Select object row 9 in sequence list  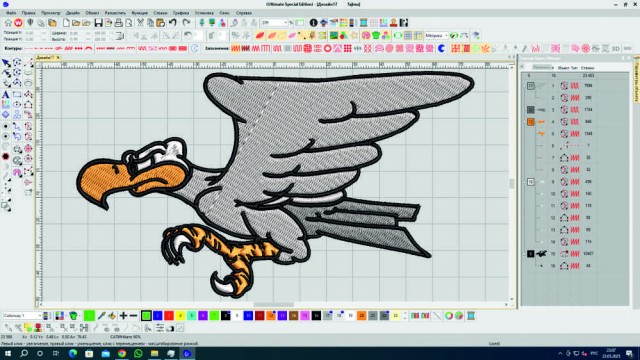click(576, 182)
